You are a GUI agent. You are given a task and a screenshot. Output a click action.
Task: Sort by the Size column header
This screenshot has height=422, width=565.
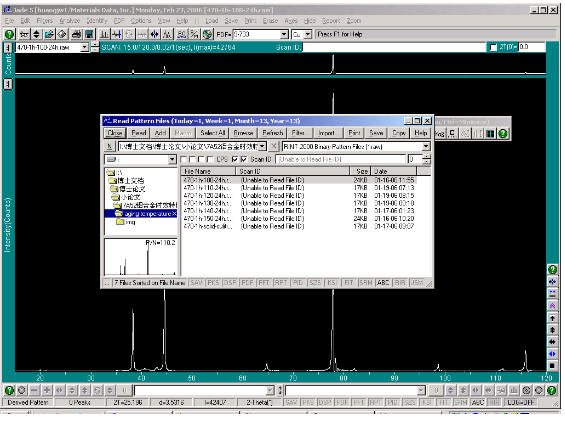(360, 171)
